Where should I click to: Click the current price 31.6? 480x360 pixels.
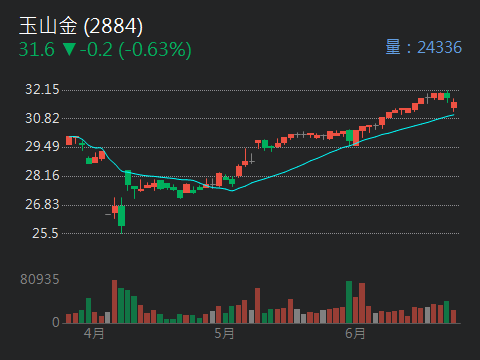37,50
